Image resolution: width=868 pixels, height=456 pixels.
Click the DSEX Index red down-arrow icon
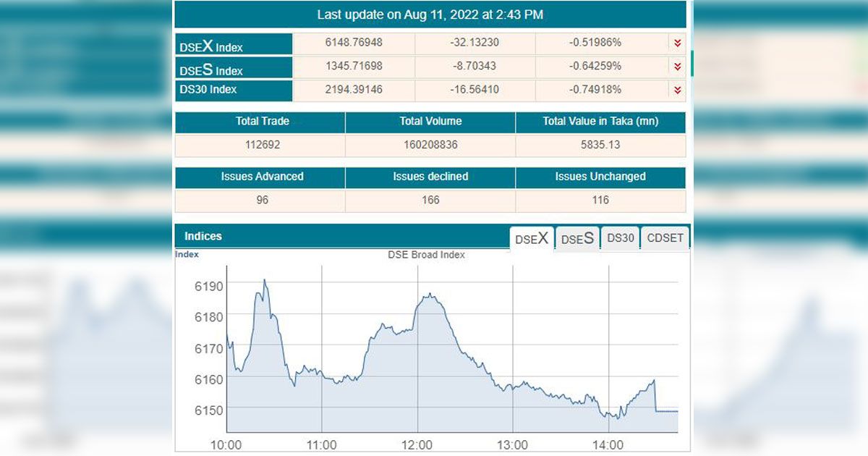coord(677,43)
